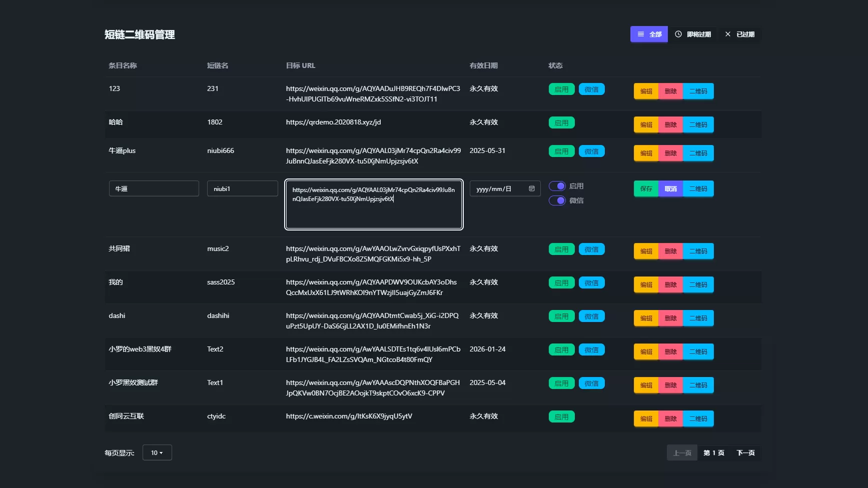The image size is (868, 488).
Task: Click the item name input containing 牛逼
Action: pos(154,188)
